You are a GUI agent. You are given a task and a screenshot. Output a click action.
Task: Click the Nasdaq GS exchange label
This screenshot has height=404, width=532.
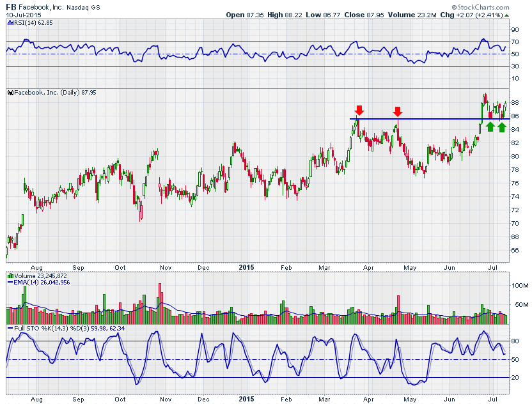click(x=83, y=8)
